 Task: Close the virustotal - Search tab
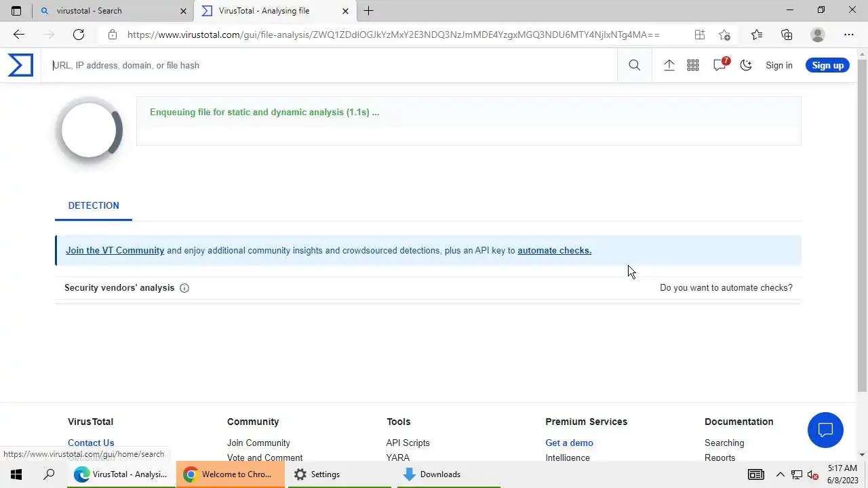click(183, 11)
